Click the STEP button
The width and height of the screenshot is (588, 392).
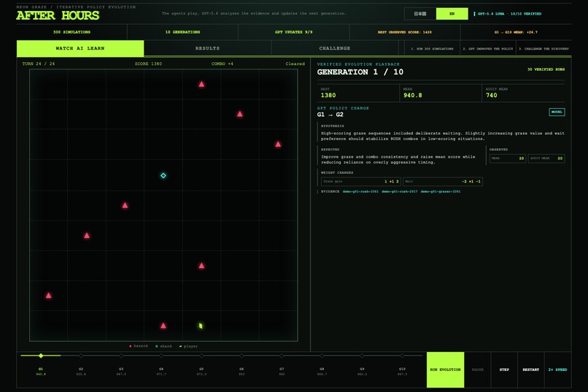(x=504, y=369)
